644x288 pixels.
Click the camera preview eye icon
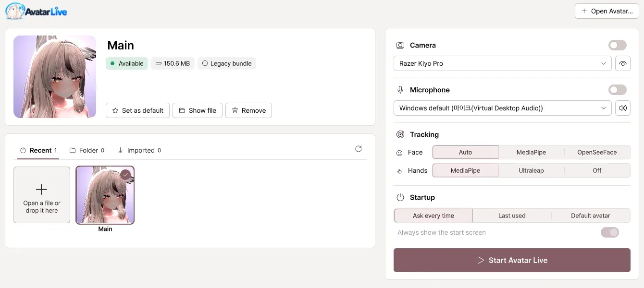(623, 63)
